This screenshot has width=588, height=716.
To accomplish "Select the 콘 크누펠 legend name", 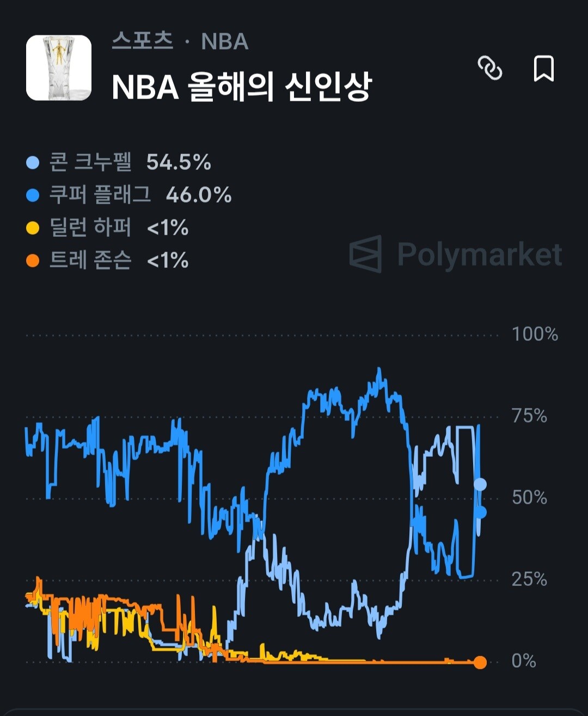I will pos(90,162).
